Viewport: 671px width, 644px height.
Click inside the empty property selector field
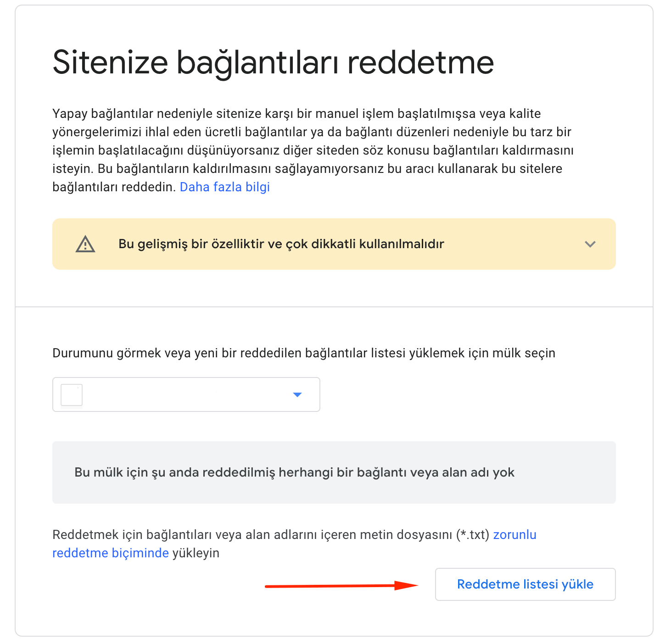(x=184, y=394)
